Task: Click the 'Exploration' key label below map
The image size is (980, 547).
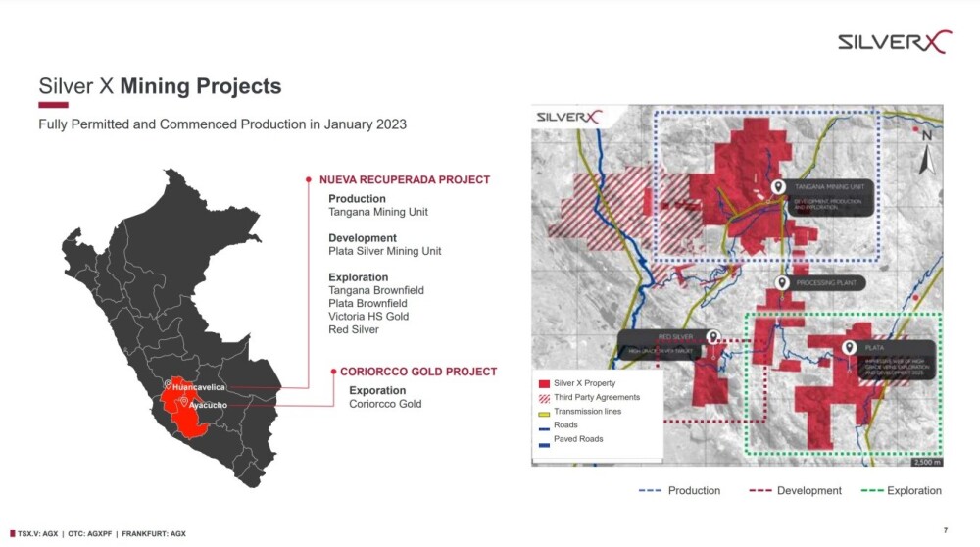Action: pyautogui.click(x=914, y=491)
